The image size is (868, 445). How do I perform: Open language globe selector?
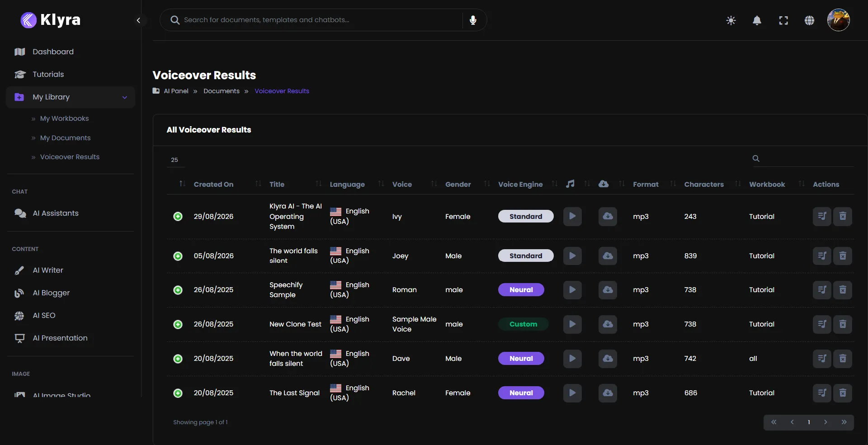click(809, 20)
